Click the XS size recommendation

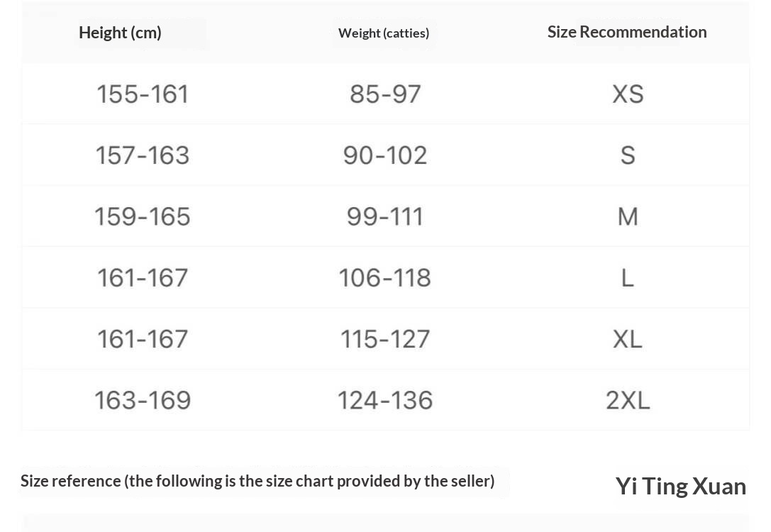coord(628,94)
